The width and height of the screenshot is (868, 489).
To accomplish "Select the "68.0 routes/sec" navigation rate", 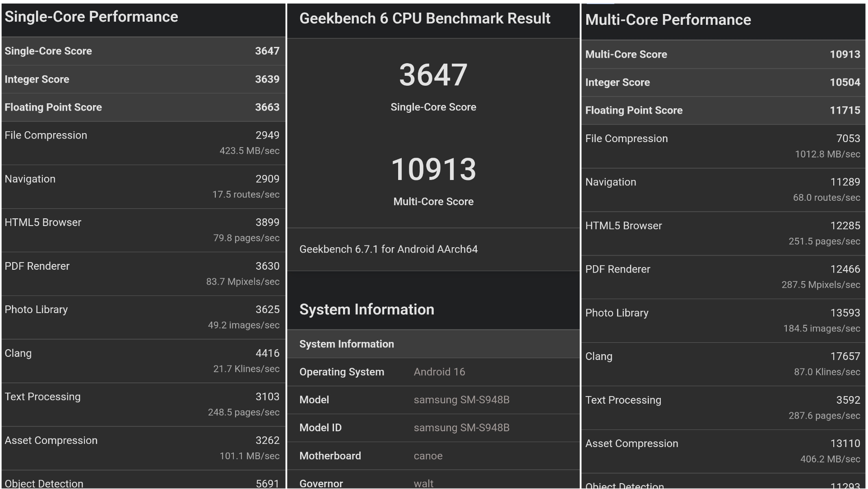I will pos(826,198).
